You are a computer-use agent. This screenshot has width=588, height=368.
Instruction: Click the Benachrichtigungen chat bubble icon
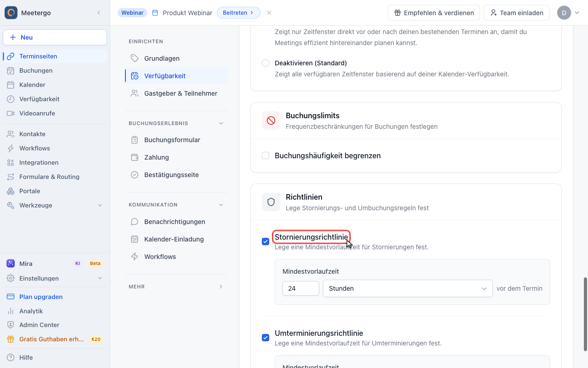(135, 222)
